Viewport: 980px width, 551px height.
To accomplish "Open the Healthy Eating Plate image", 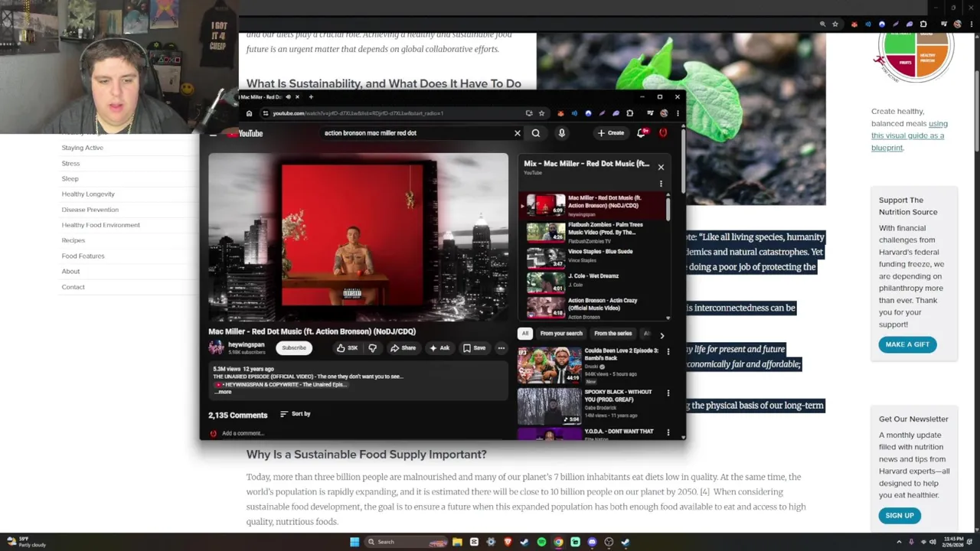I will 915,57.
